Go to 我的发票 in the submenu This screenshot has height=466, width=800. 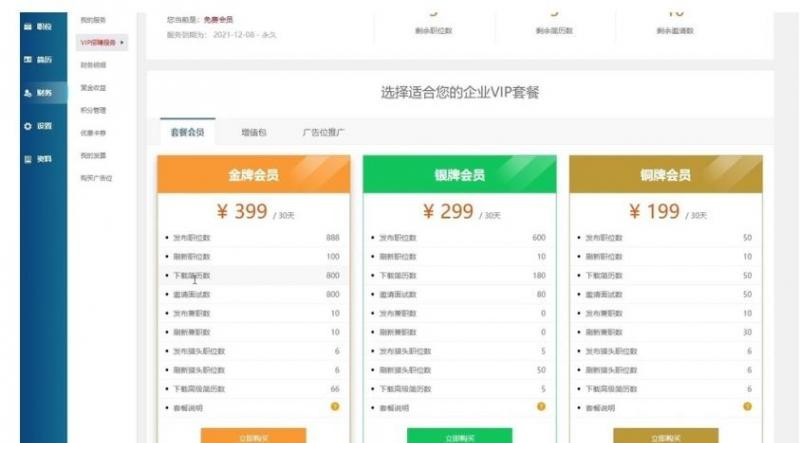[x=93, y=155]
